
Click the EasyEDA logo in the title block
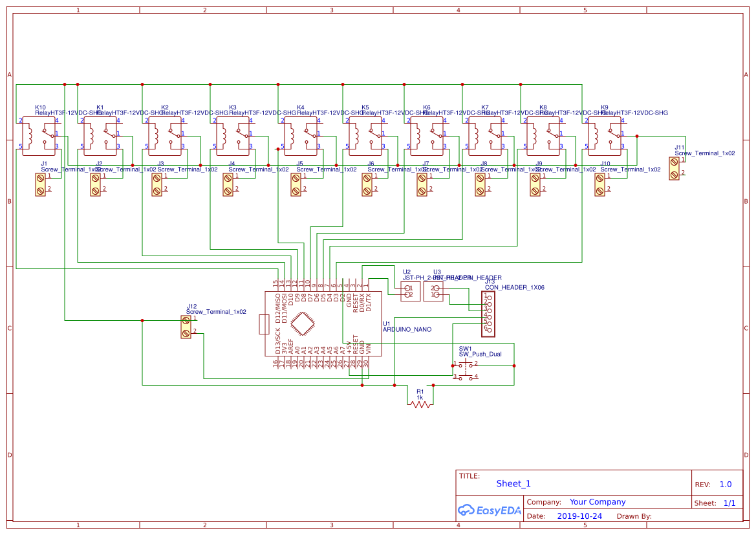(x=488, y=510)
